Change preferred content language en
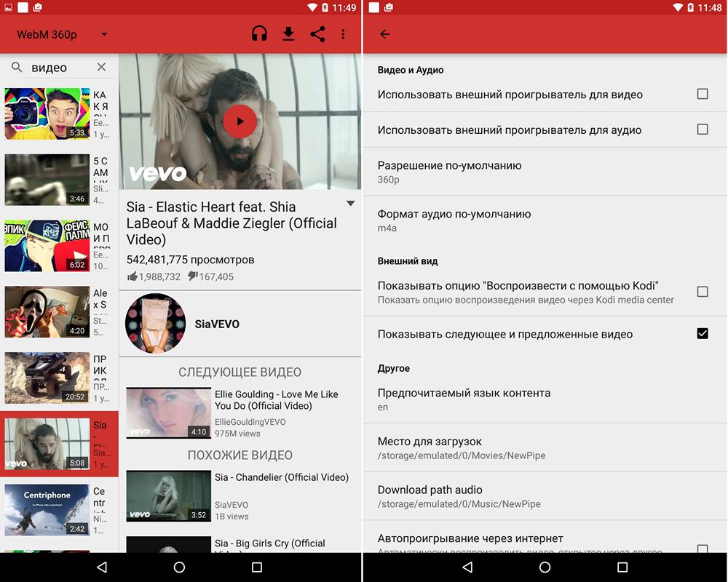The height and width of the screenshot is (582, 728). [x=545, y=399]
